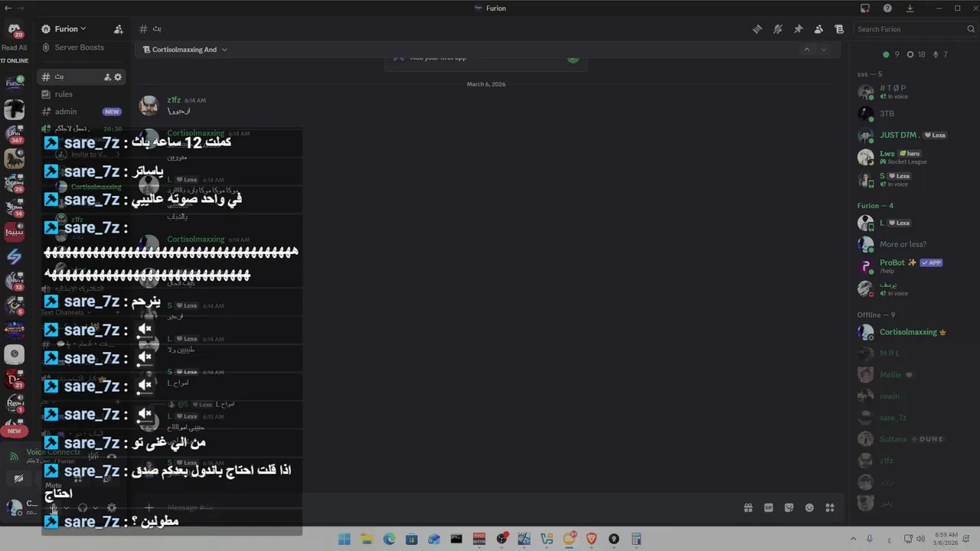Open the emoji picker

coord(809,507)
